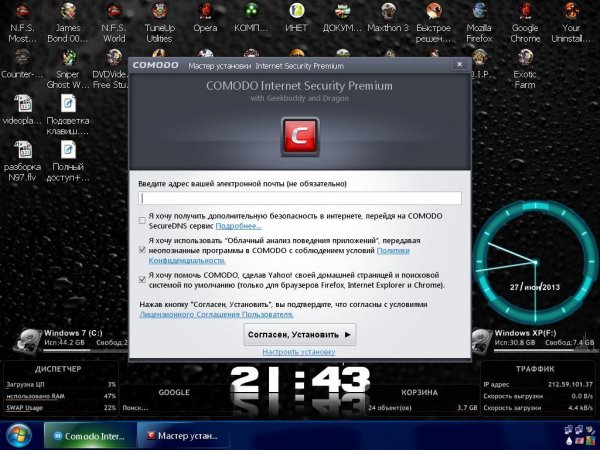Open Быстрое решение desktop shortcut
Image resolution: width=600 pixels, height=450 pixels.
tap(434, 11)
